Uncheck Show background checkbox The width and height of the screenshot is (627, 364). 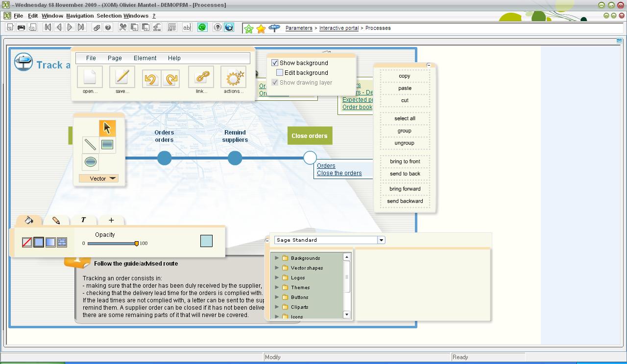(275, 63)
